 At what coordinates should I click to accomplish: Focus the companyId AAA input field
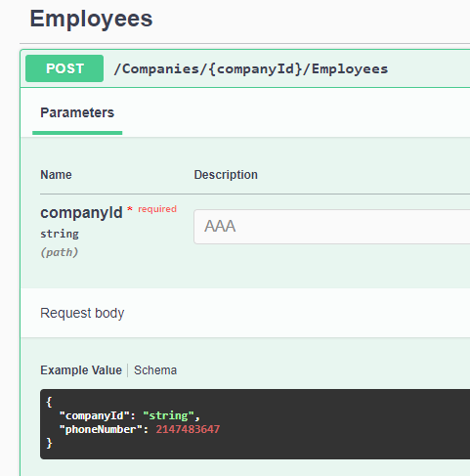pyautogui.click(x=331, y=227)
